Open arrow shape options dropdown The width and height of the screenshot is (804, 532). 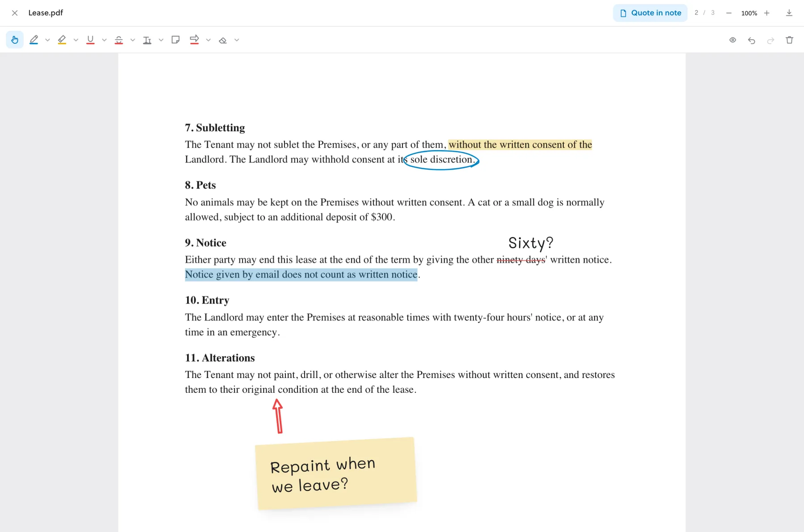[208, 40]
